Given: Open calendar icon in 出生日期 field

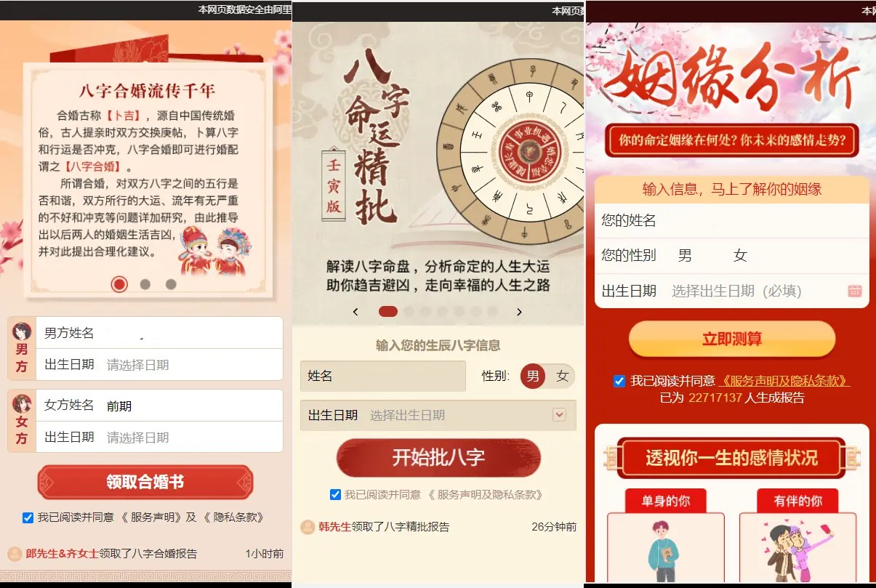Looking at the screenshot, I should 854,291.
